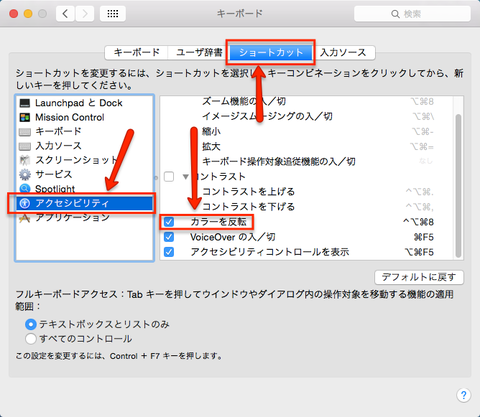Click the VoiceOver の入/切 label
Viewport: 480px width, 417px height.
[x=233, y=237]
